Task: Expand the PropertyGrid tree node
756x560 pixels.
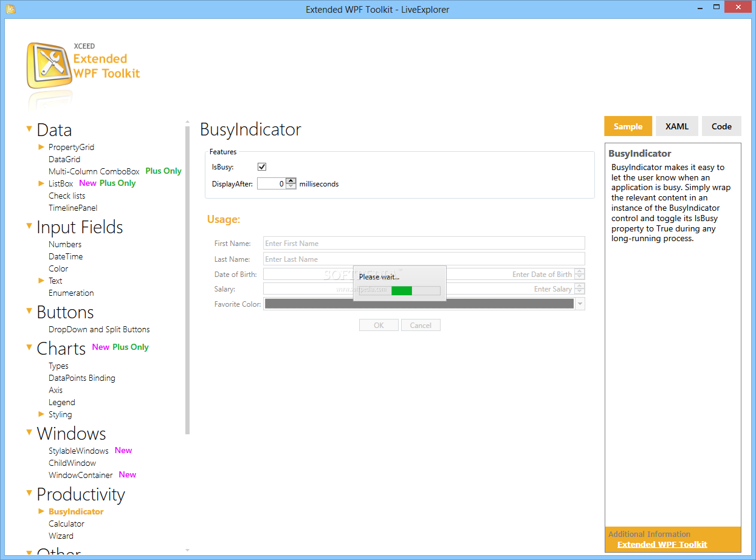Action: point(41,147)
